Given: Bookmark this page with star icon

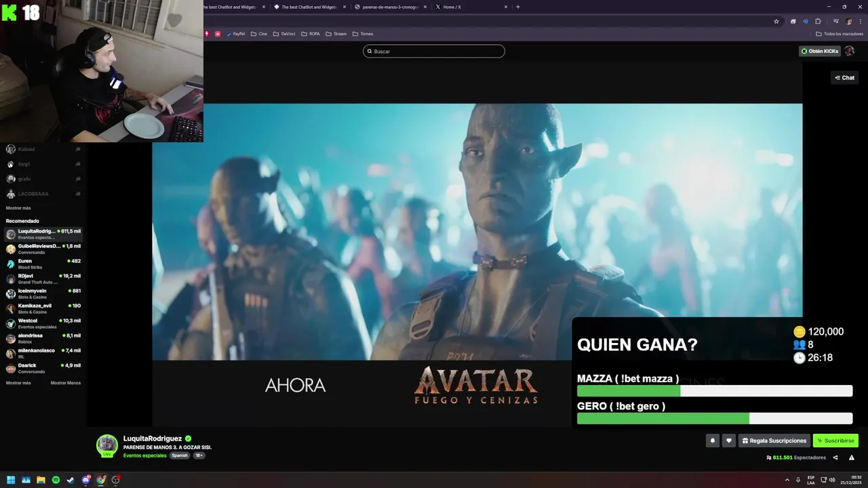Looking at the screenshot, I should tap(776, 21).
